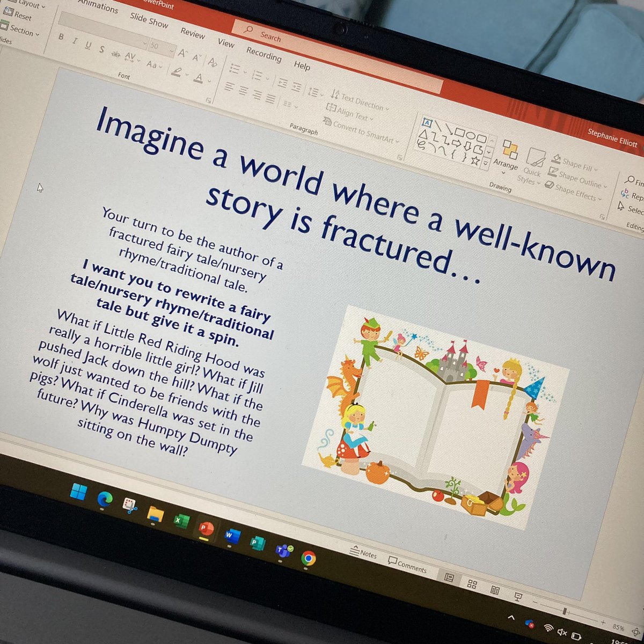
Task: Align text left
Action: (229, 87)
